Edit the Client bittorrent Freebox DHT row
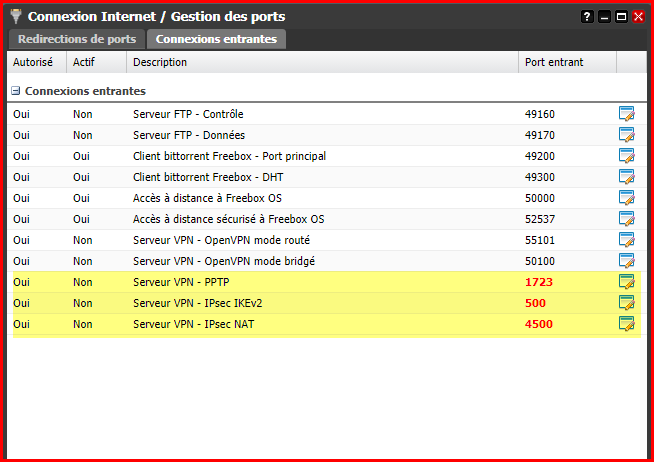Image resolution: width=654 pixels, height=462 pixels. pos(626,177)
